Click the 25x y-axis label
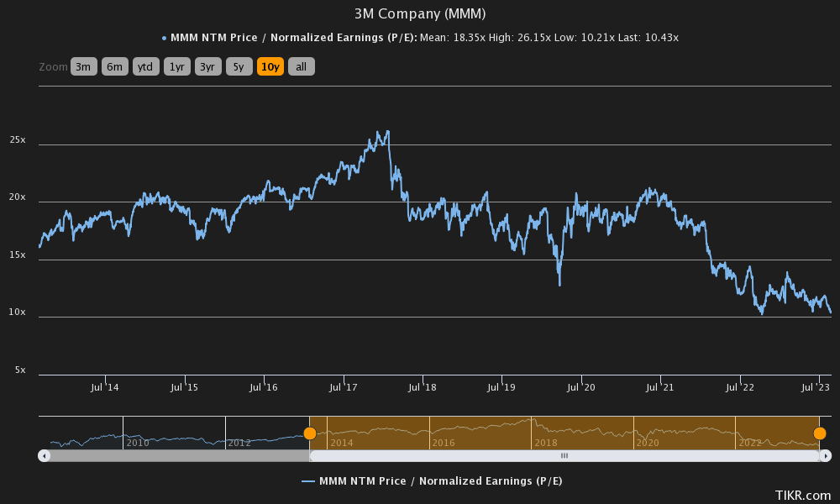The height and width of the screenshot is (504, 840). (17, 139)
